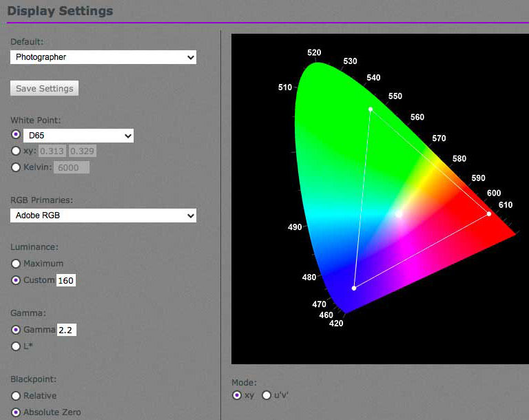Click the RGB Primaries section label

point(41,200)
